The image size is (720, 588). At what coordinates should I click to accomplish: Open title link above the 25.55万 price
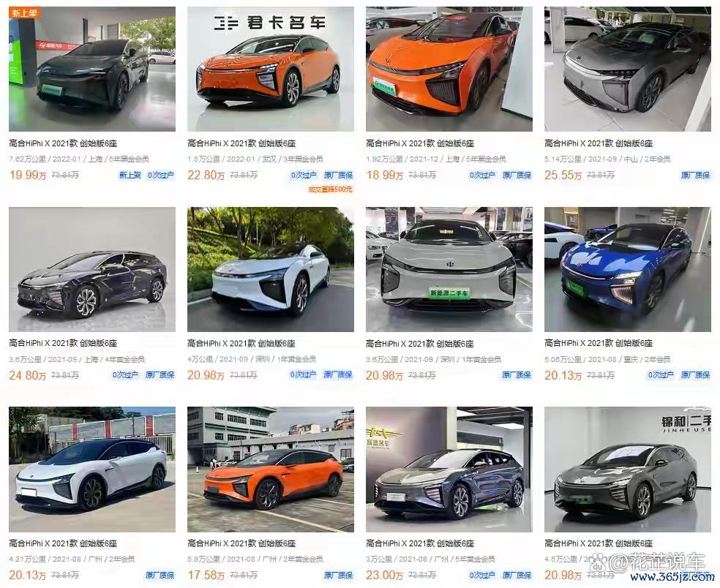[599, 143]
